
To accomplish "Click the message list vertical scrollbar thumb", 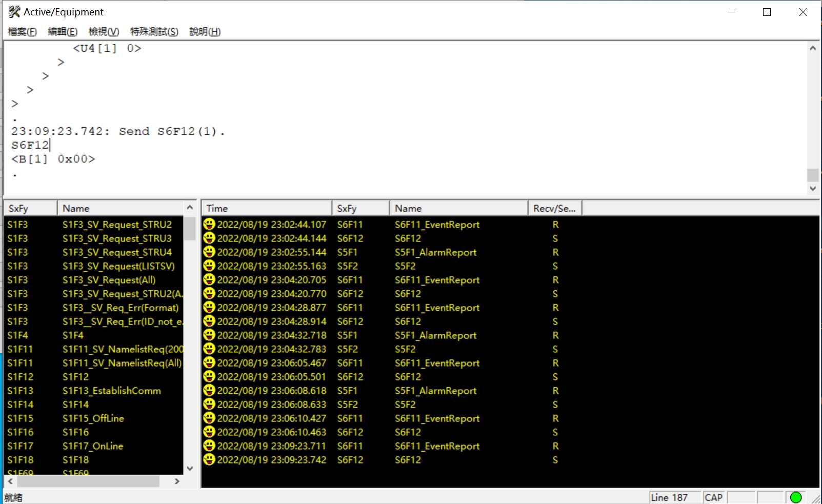I will tap(190, 229).
